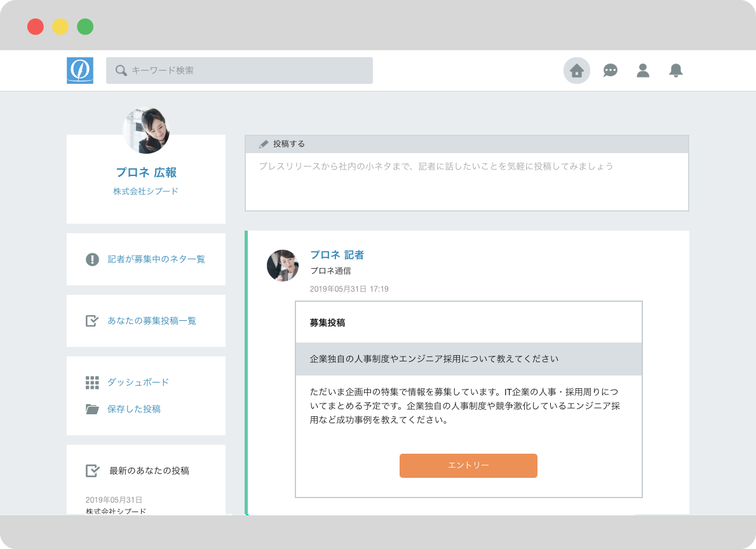Click the checkbox icon beside あなたの募集投稿一覧

[x=92, y=321]
